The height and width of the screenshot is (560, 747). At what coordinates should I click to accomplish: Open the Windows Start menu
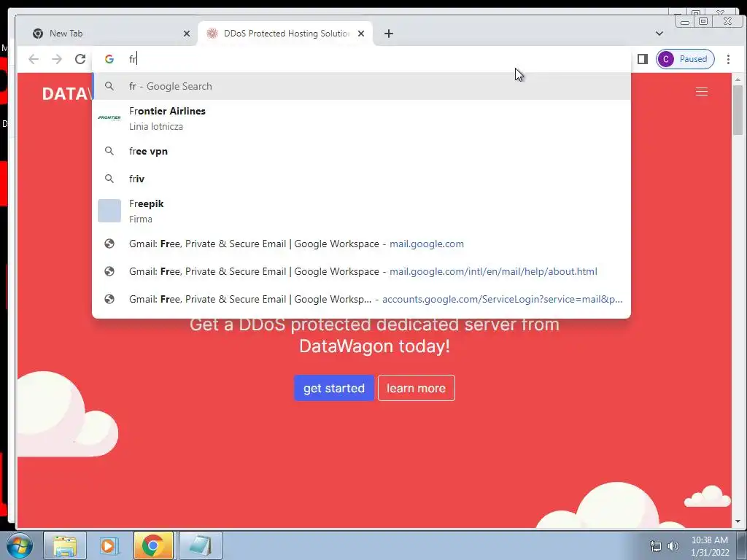coord(20,545)
